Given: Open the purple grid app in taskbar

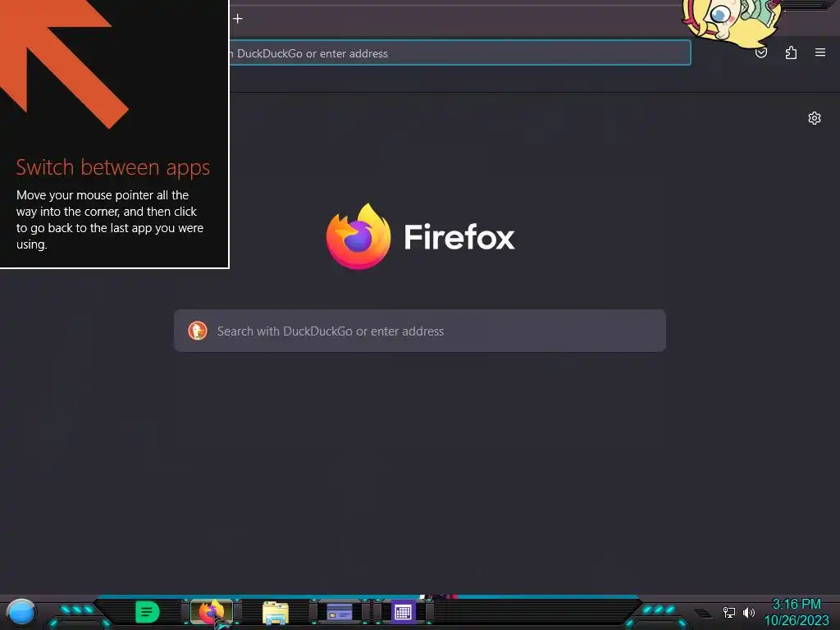Looking at the screenshot, I should [x=403, y=612].
